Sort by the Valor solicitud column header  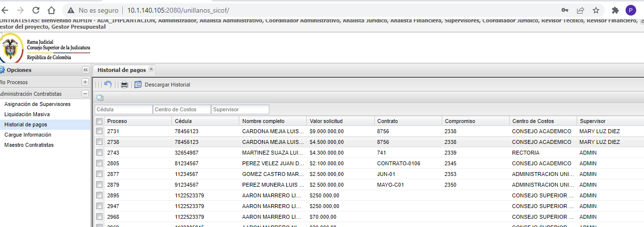[x=326, y=121]
